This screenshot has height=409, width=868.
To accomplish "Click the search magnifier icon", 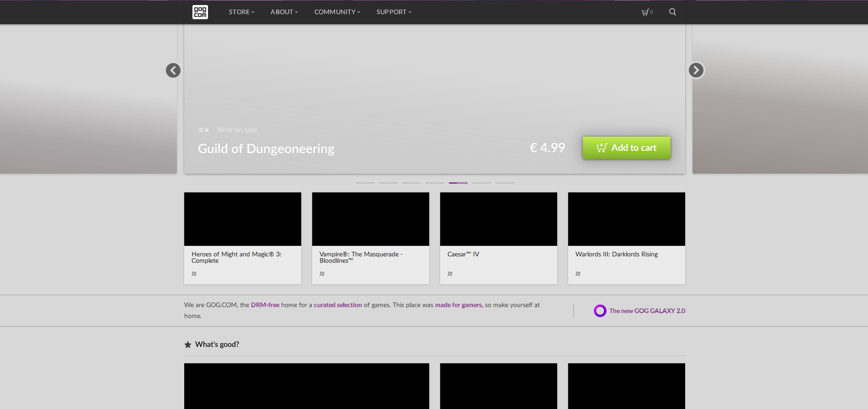I will click(672, 12).
